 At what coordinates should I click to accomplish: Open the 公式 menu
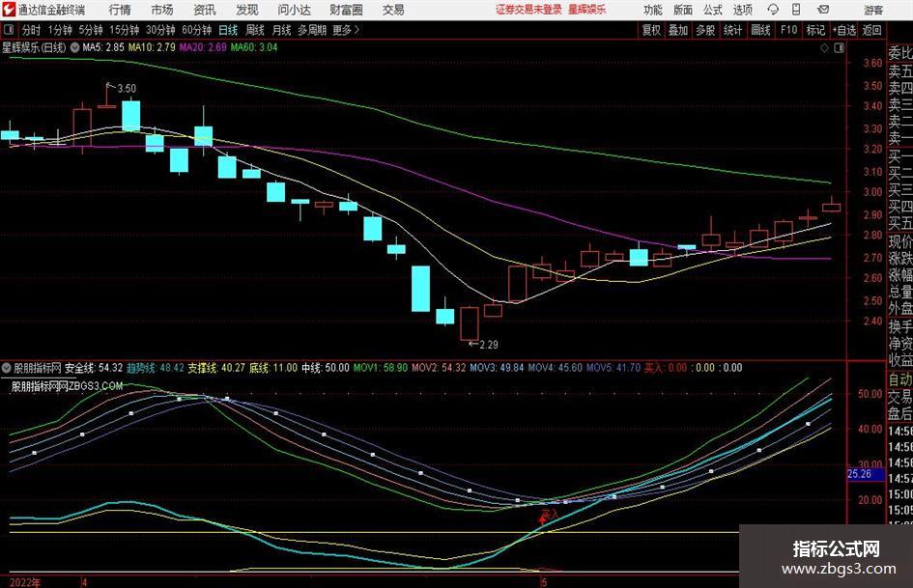click(x=713, y=10)
